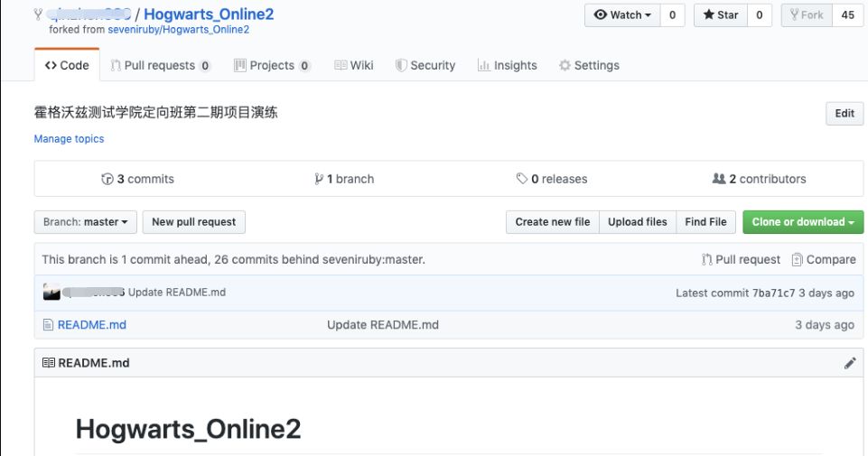Click the bar graph icon on Insights
This screenshot has height=456, width=868.
[484, 65]
